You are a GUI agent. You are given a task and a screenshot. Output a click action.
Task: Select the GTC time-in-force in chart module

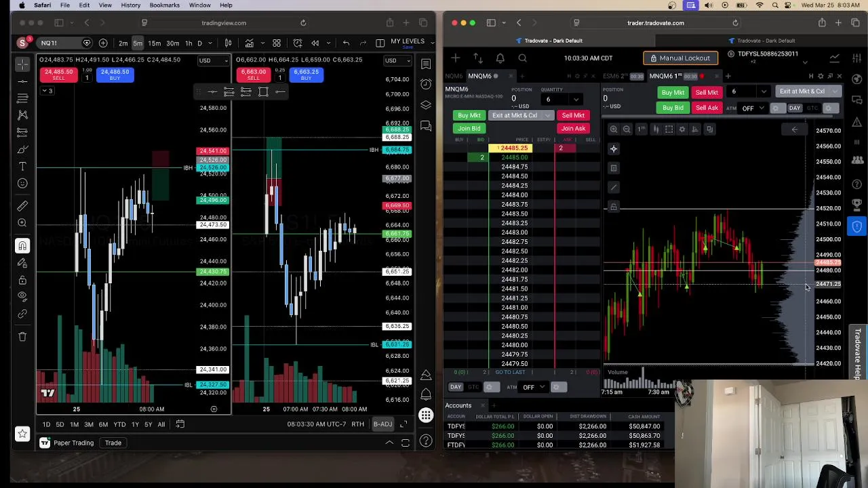coord(812,108)
